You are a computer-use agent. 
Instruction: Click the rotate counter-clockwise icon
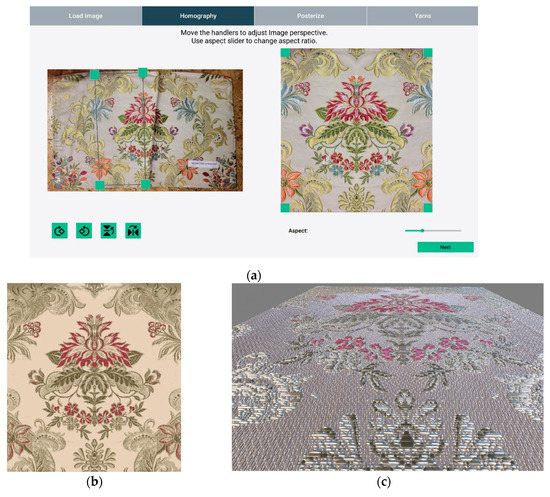84,231
